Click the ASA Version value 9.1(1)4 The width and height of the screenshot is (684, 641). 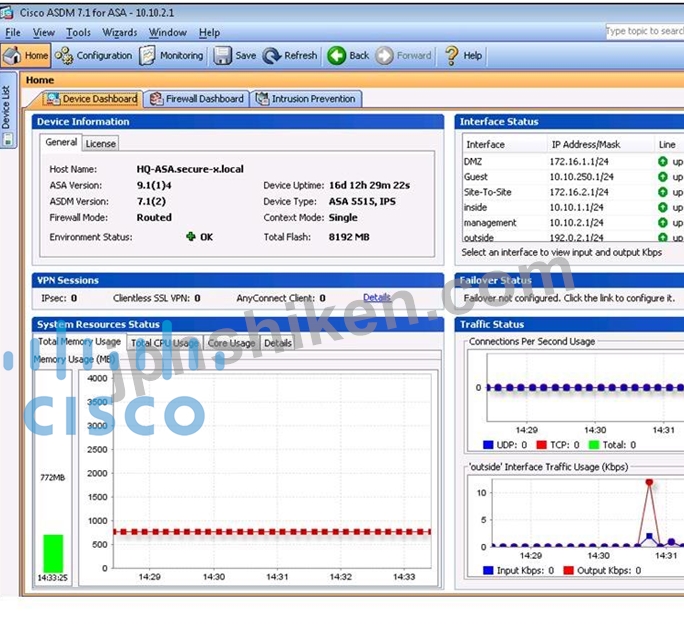[x=154, y=185]
